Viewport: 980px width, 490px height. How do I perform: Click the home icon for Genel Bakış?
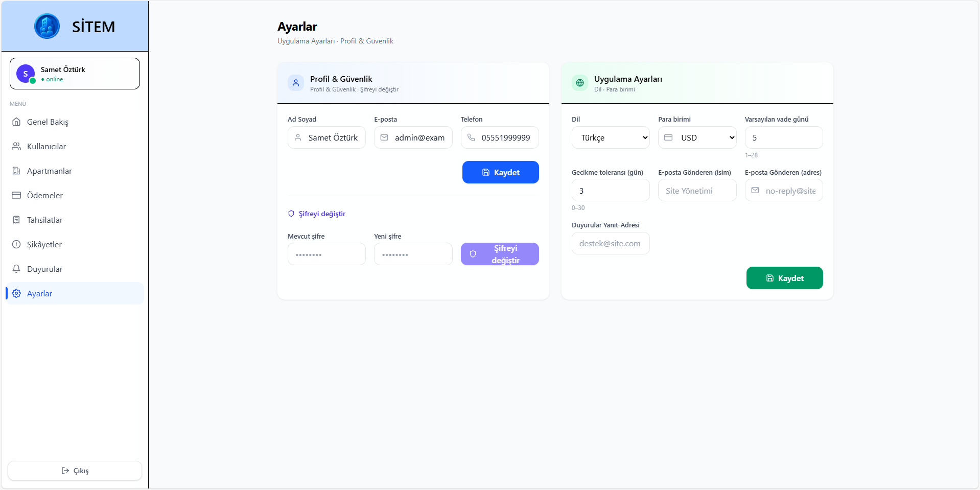point(16,122)
